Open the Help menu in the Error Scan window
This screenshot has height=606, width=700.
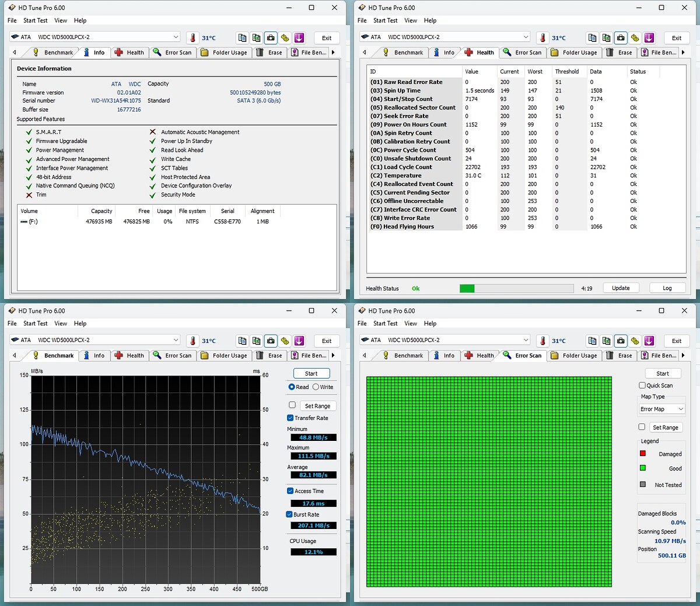tap(430, 323)
